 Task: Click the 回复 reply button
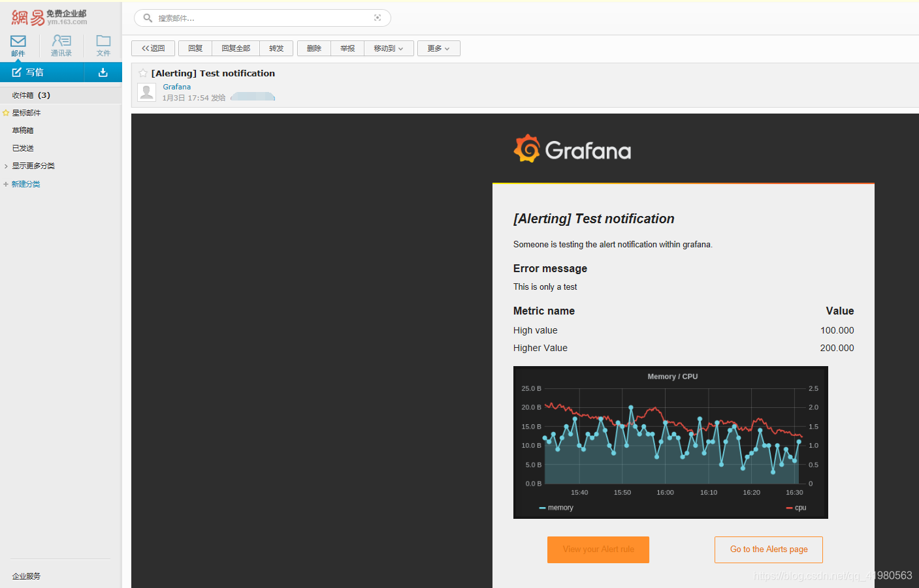(x=195, y=48)
